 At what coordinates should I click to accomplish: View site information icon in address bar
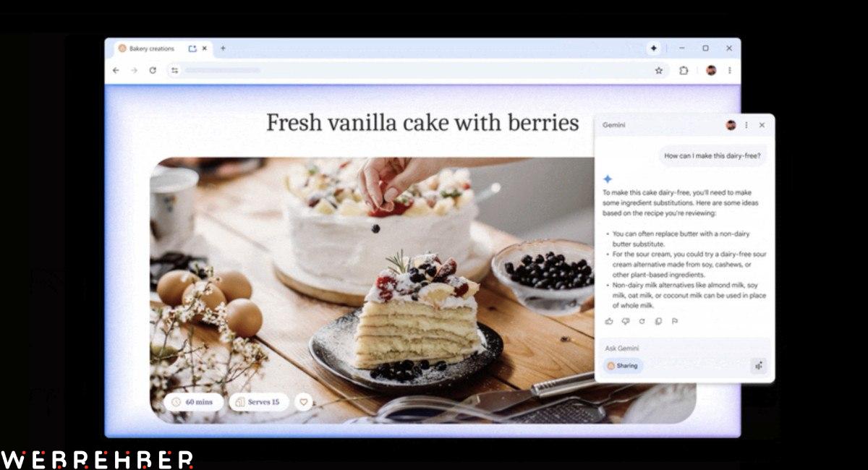tap(174, 70)
